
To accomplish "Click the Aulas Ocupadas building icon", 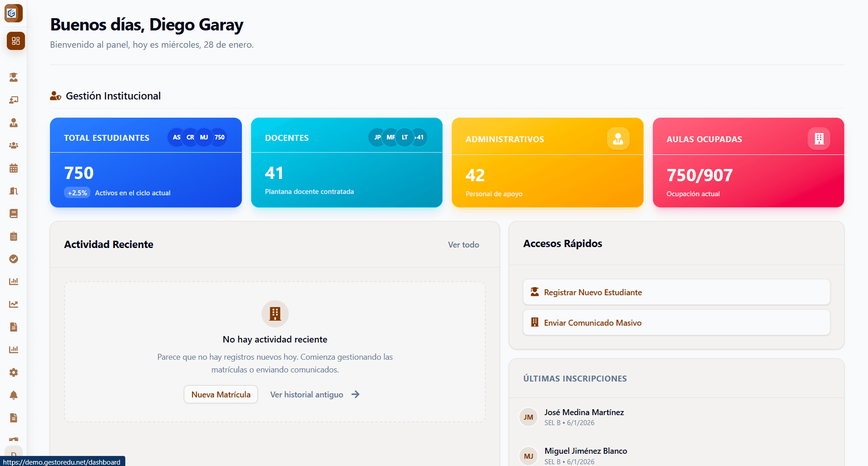I will tap(819, 139).
